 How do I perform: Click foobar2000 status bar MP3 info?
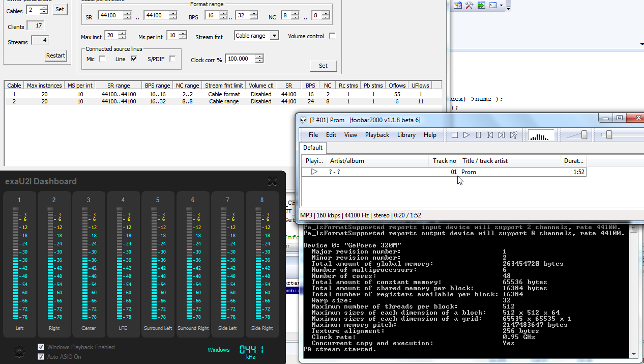361,215
